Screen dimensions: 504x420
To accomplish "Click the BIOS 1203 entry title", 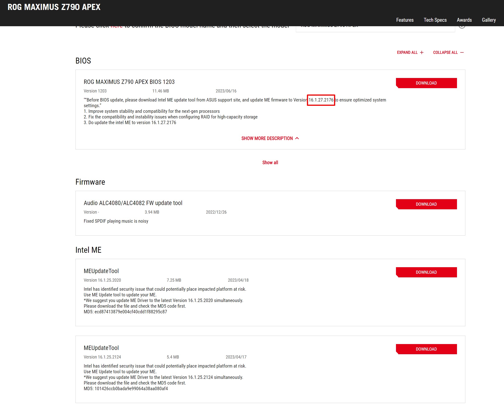I will point(129,82).
